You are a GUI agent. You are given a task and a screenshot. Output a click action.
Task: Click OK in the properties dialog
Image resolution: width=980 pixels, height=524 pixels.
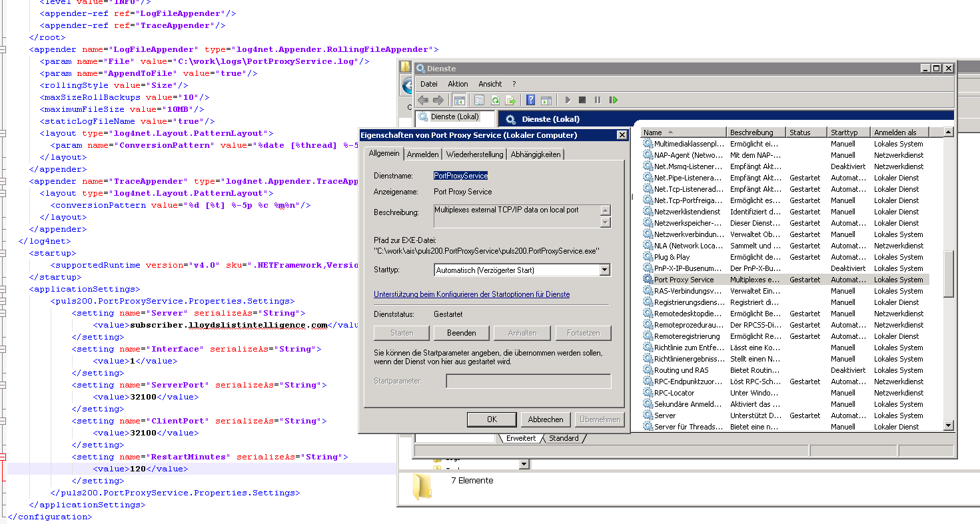(x=492, y=419)
